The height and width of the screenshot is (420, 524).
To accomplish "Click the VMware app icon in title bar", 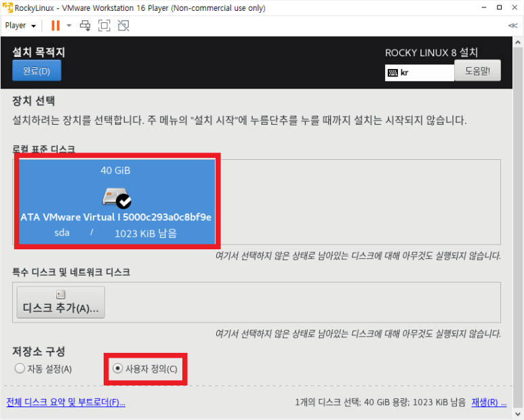I will [x=7, y=7].
